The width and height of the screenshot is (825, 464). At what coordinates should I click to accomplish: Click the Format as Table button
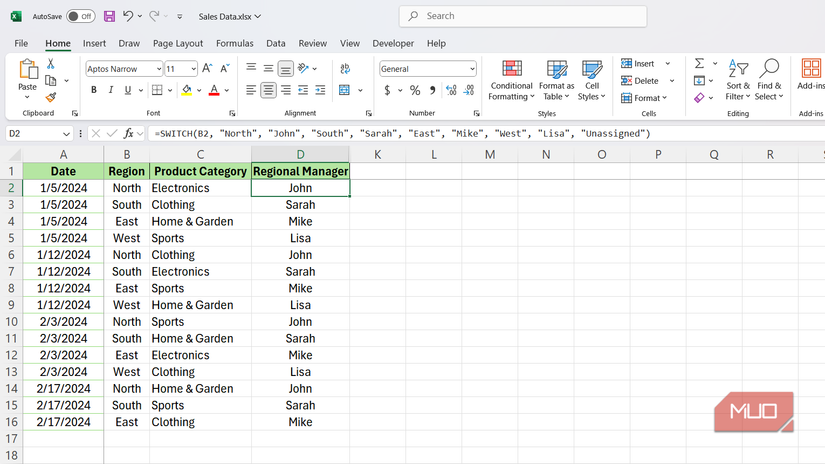556,80
